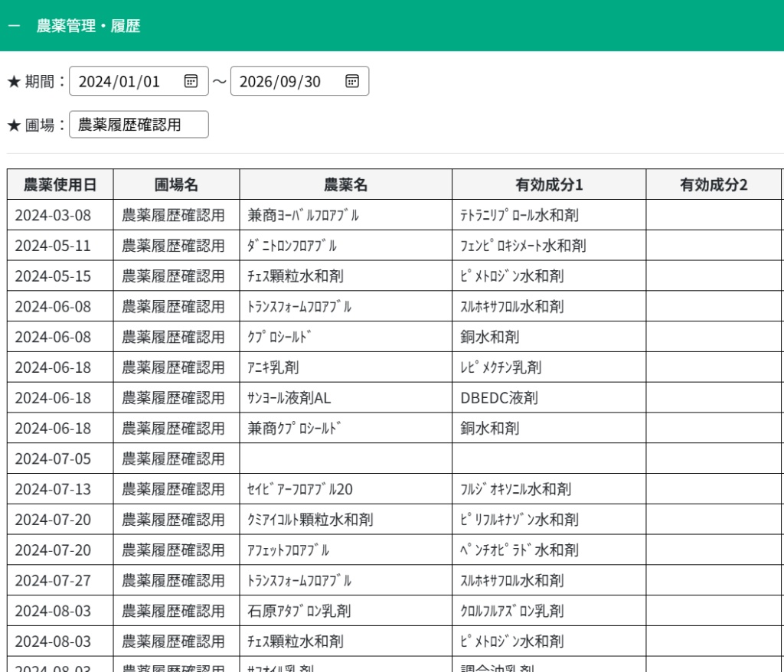Click pesticide name クミアイコルト顆粒水和剤
The width and height of the screenshot is (784, 672).
click(x=310, y=520)
